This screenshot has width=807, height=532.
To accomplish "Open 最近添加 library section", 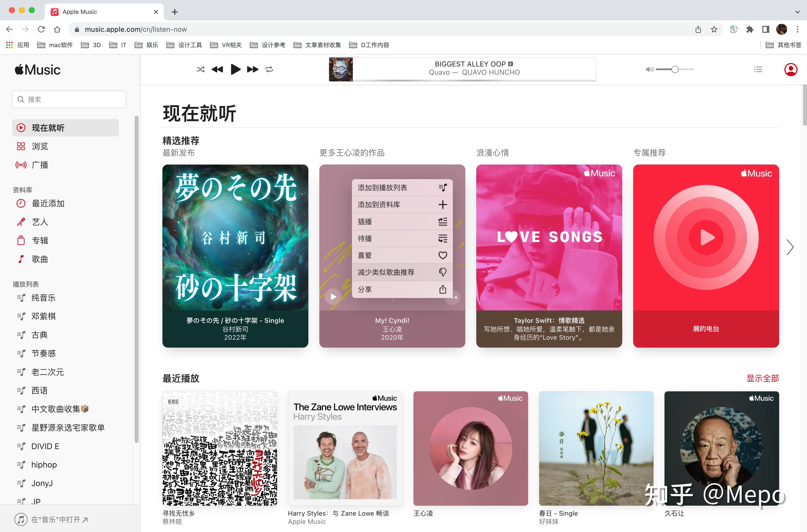I will [x=66, y=203].
